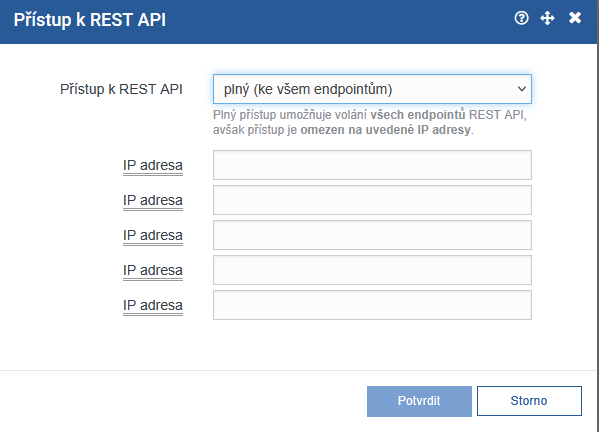Click the dropdown chevron arrow
The height and width of the screenshot is (432, 599).
[521, 89]
